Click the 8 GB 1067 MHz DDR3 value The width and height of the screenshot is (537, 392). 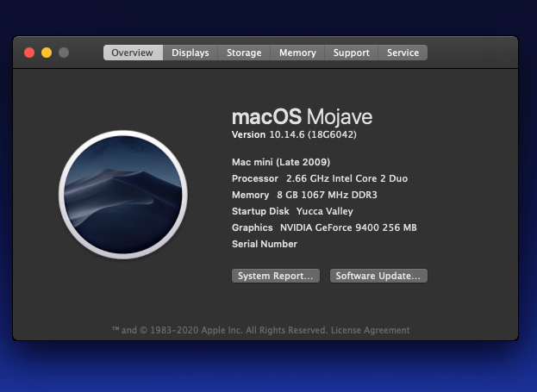(x=327, y=196)
